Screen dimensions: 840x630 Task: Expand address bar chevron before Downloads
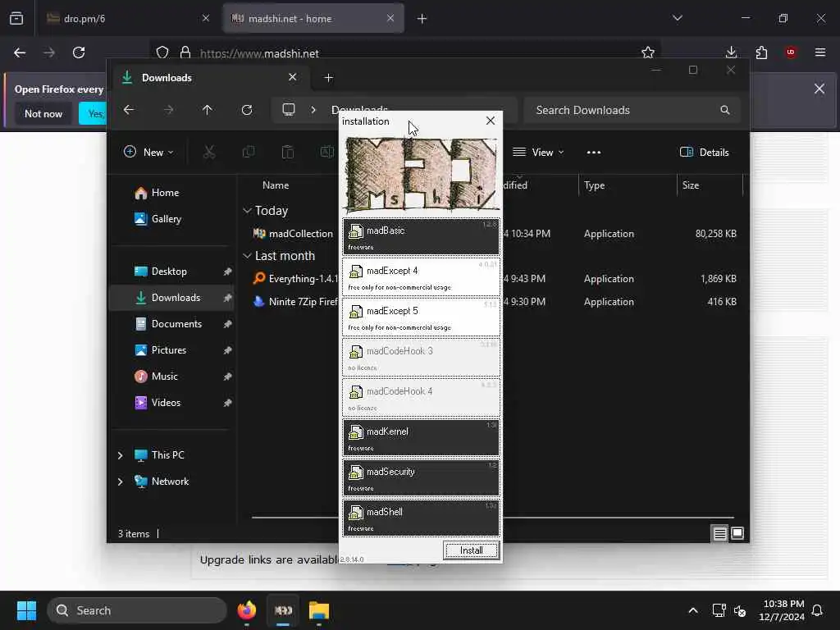[313, 110]
